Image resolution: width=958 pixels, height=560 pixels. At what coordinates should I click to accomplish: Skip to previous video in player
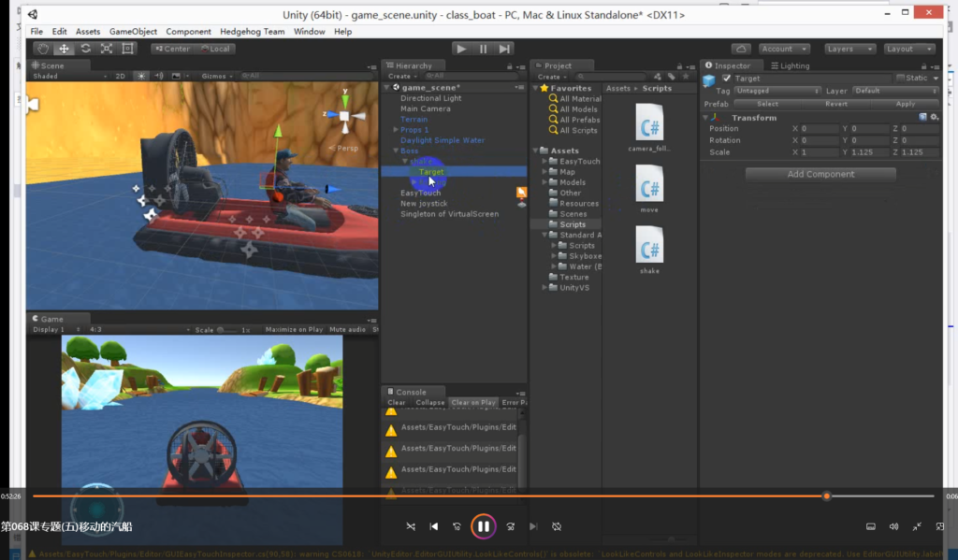pyautogui.click(x=434, y=526)
